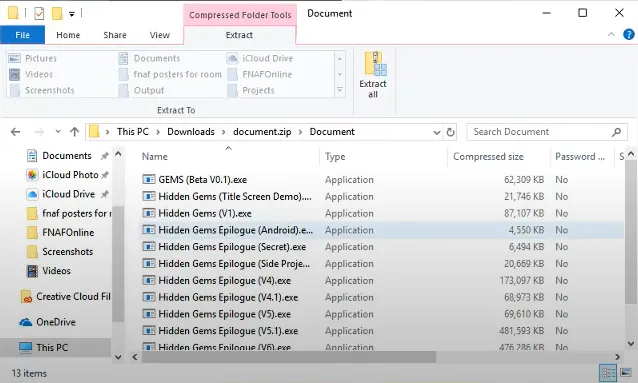Screen dimensions: 638x383
Task: Expand the Extract To destinations gallery
Action: point(340,90)
